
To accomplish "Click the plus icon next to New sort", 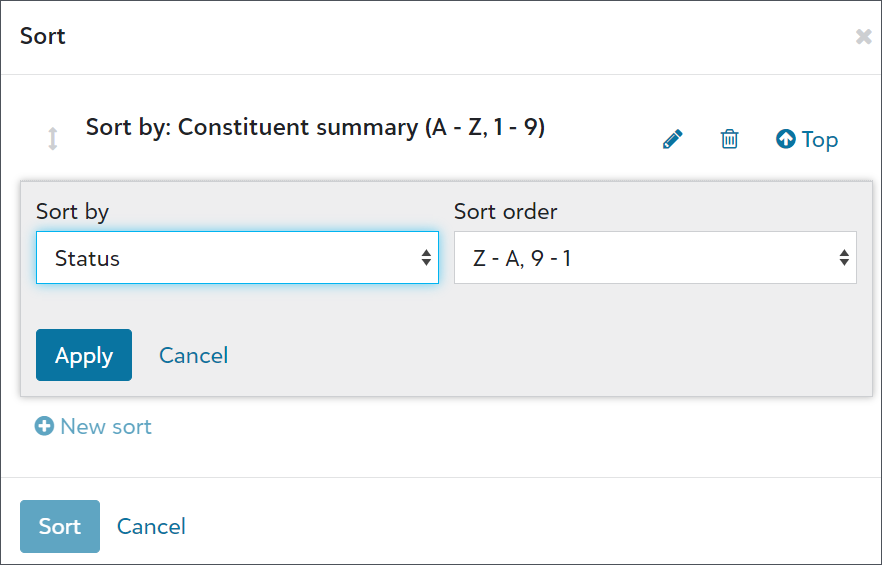I will tap(44, 426).
